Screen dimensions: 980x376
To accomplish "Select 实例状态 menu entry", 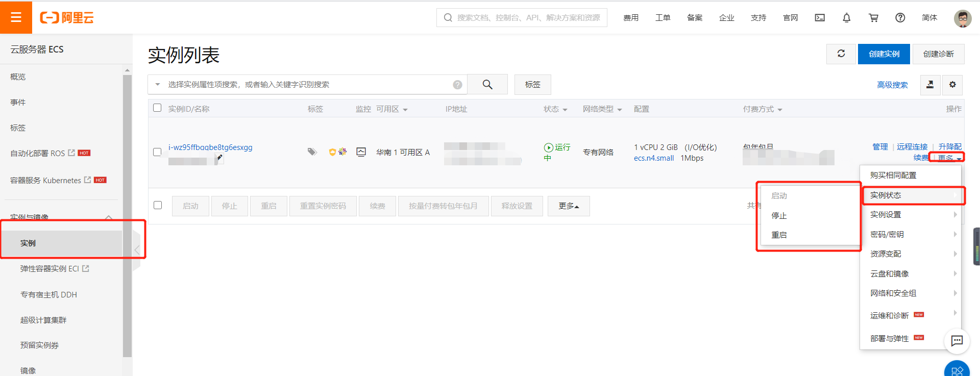I will pyautogui.click(x=911, y=195).
